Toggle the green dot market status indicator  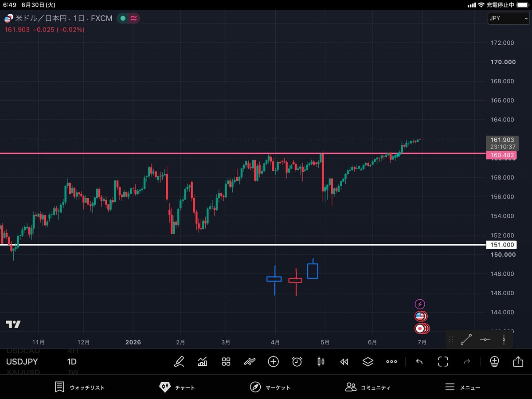pos(123,19)
